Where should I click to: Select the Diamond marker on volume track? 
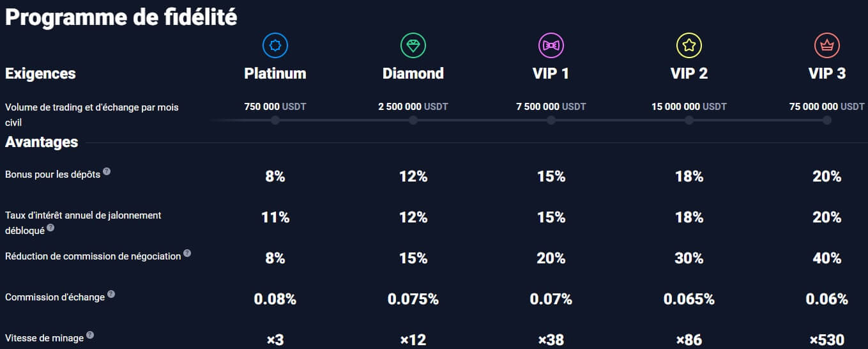point(413,120)
